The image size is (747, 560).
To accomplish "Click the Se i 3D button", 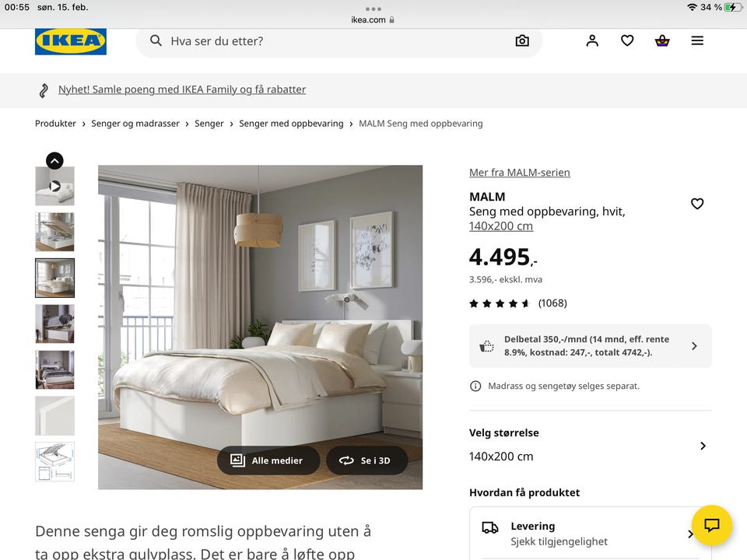I will tap(366, 460).
